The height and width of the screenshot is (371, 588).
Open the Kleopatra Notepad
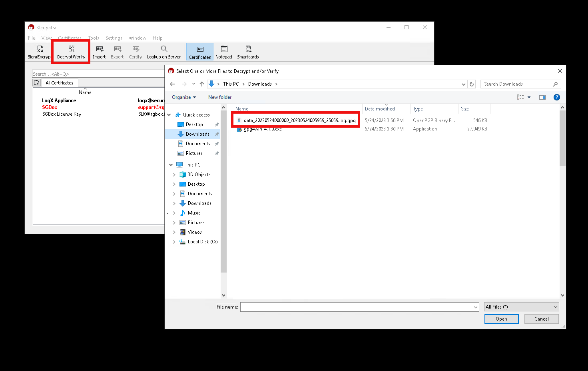pyautogui.click(x=224, y=51)
